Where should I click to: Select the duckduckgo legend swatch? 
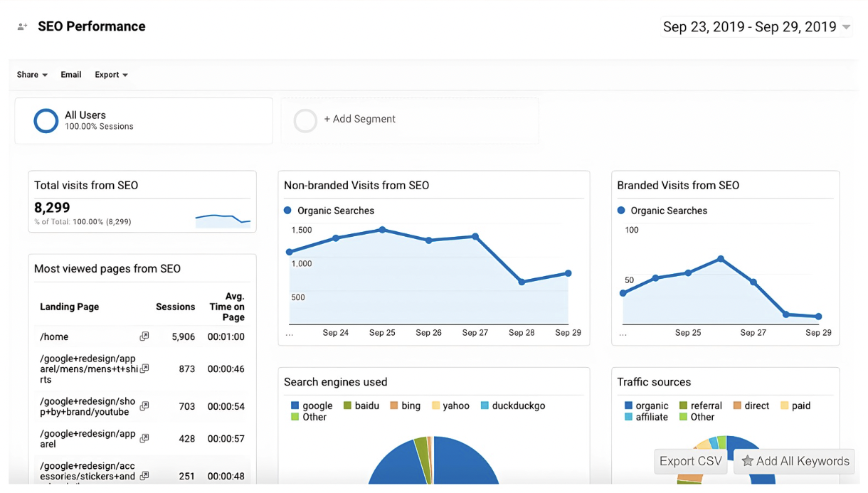pyautogui.click(x=485, y=405)
